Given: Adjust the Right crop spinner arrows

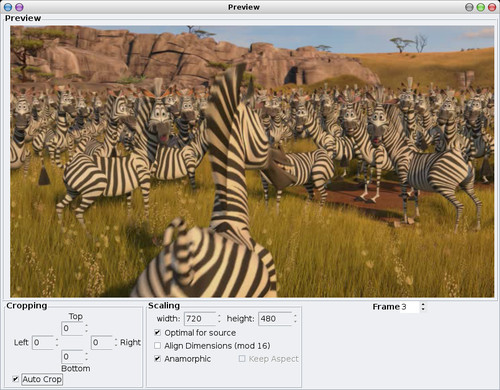Looking at the screenshot, I should click(116, 342).
